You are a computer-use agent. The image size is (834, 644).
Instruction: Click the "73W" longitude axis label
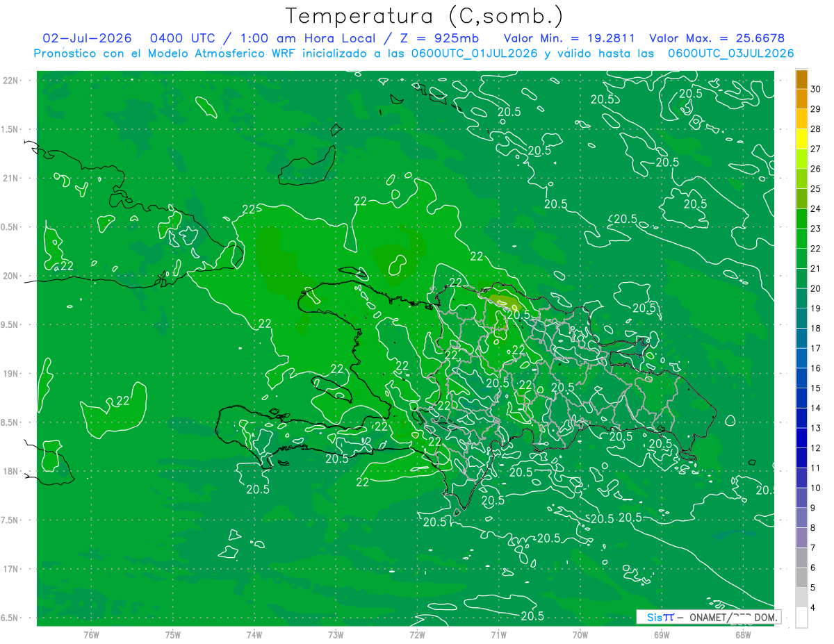coord(336,634)
